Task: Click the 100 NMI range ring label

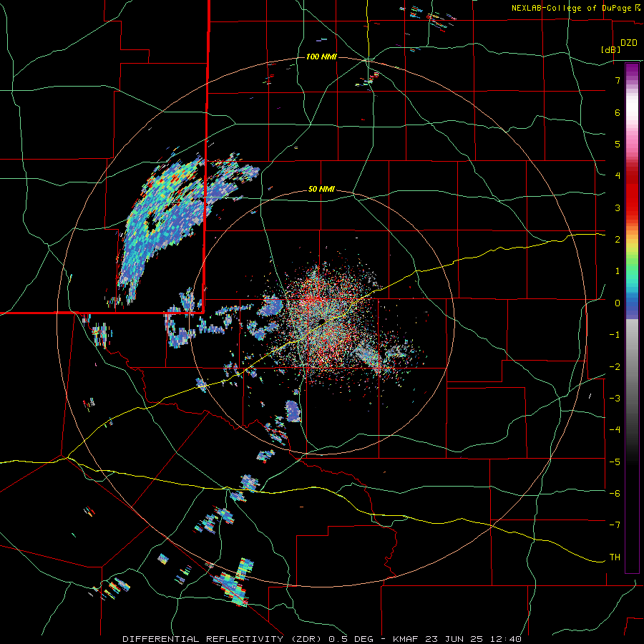Action: pyautogui.click(x=321, y=57)
